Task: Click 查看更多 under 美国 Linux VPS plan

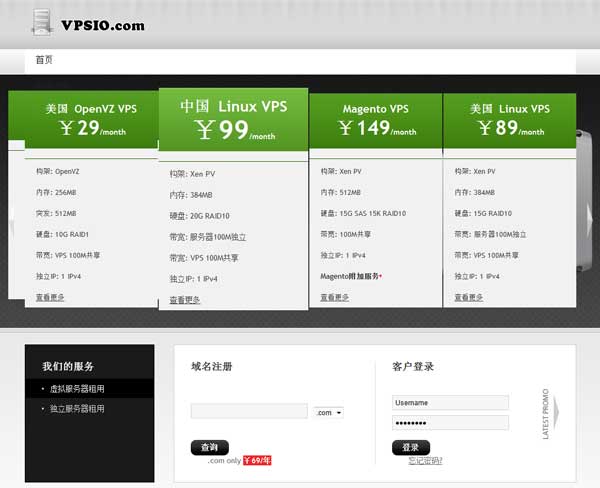Action: 469,297
